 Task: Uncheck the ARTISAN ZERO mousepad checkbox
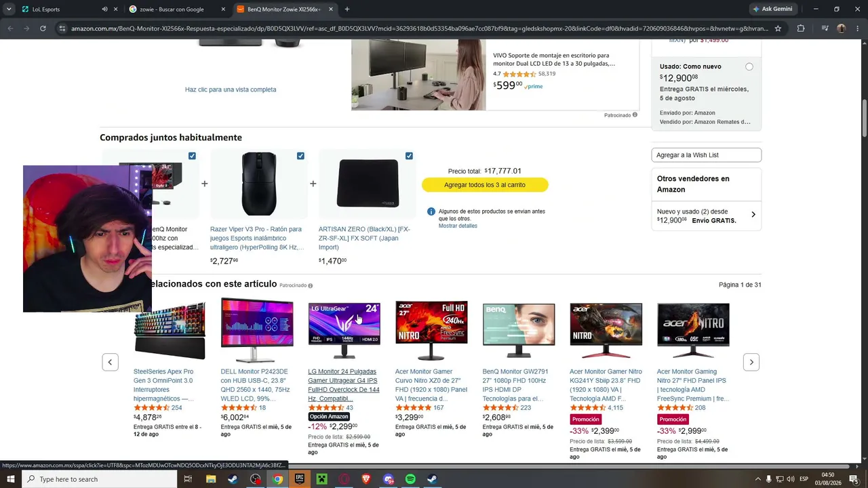coord(409,156)
